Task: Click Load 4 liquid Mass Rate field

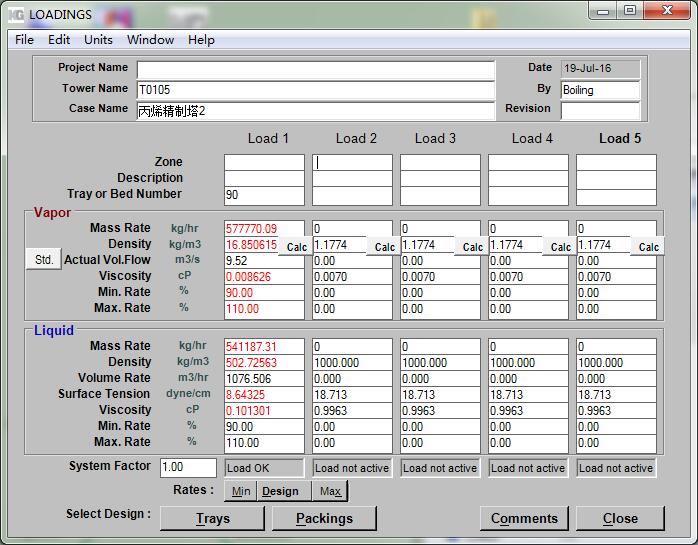Action: [528, 347]
